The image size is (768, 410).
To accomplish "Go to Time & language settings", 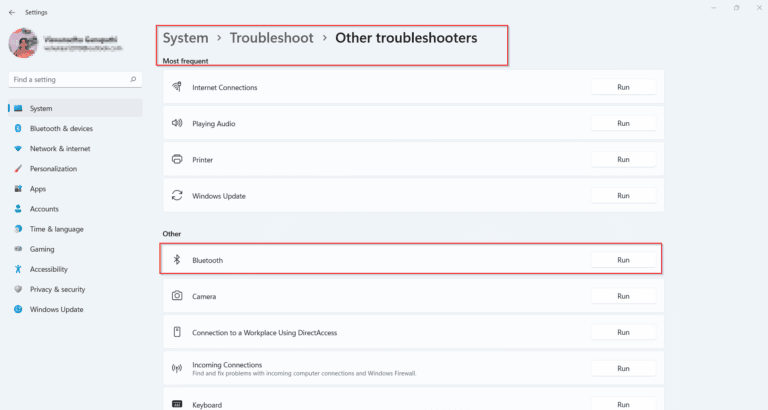I will 56,229.
